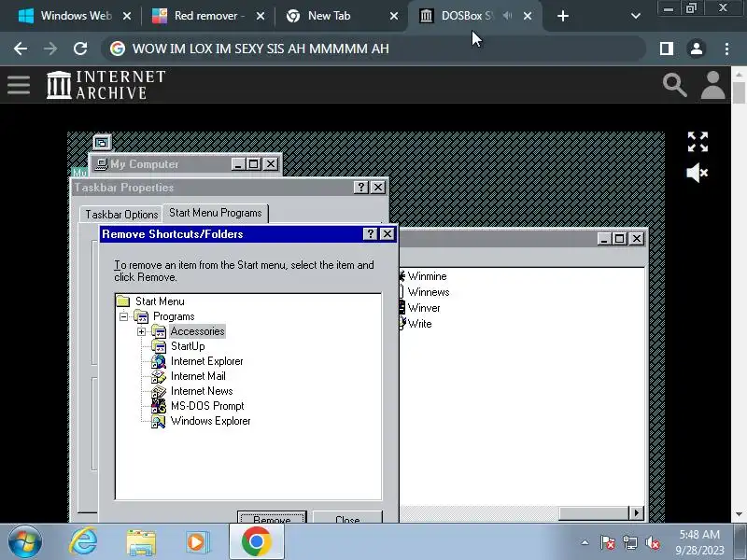Image resolution: width=747 pixels, height=560 pixels.
Task: Open the Windows Explorer taskbar folder
Action: point(141,542)
